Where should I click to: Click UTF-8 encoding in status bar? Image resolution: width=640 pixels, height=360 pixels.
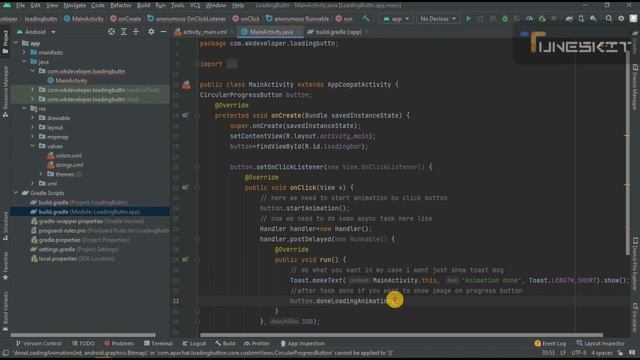point(579,353)
